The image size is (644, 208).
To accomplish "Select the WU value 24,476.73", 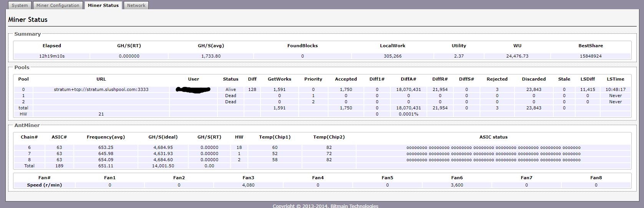I will pyautogui.click(x=517, y=56).
